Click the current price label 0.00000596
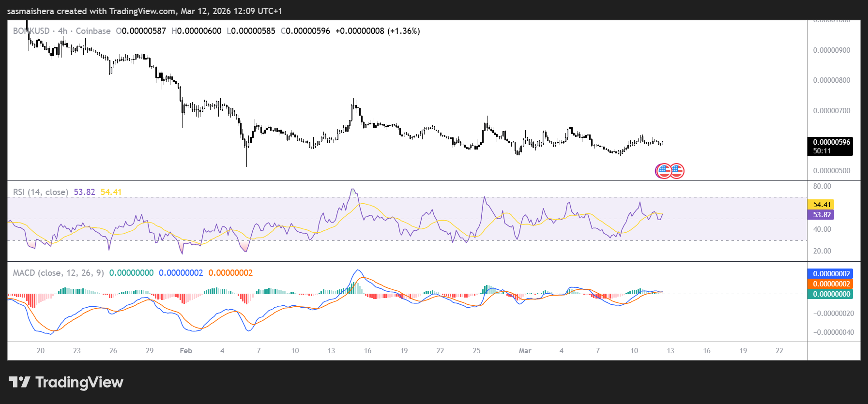Viewport: 868px width, 404px height. click(x=831, y=142)
